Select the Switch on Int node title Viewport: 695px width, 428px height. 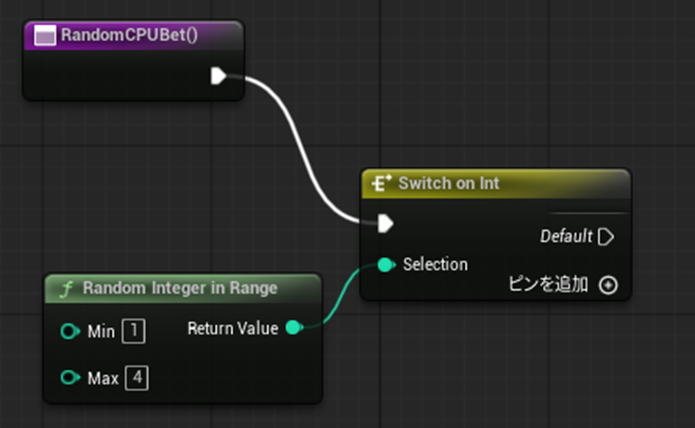coord(448,183)
